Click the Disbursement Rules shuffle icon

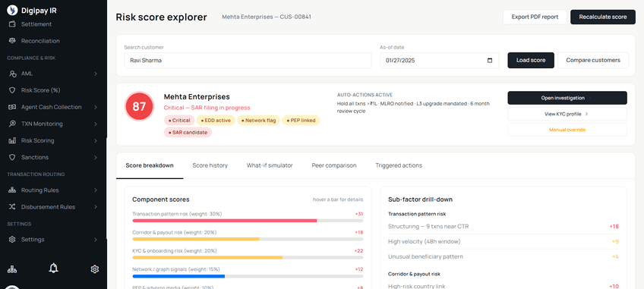pyautogui.click(x=12, y=207)
